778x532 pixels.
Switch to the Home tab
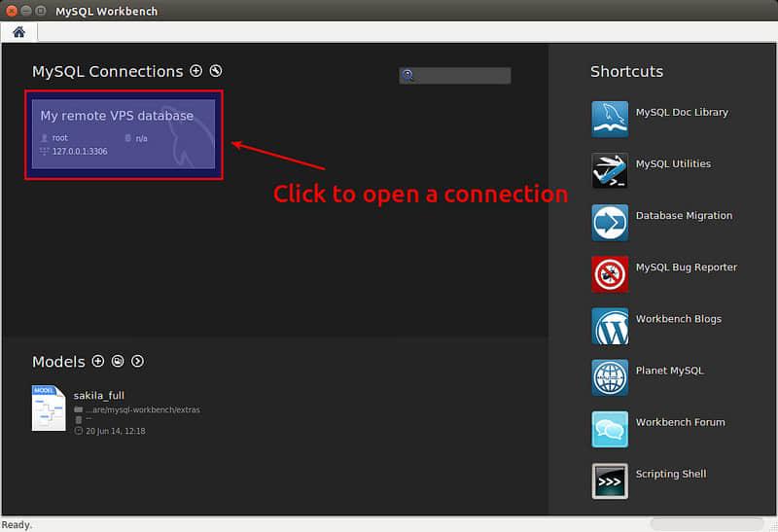tap(18, 32)
